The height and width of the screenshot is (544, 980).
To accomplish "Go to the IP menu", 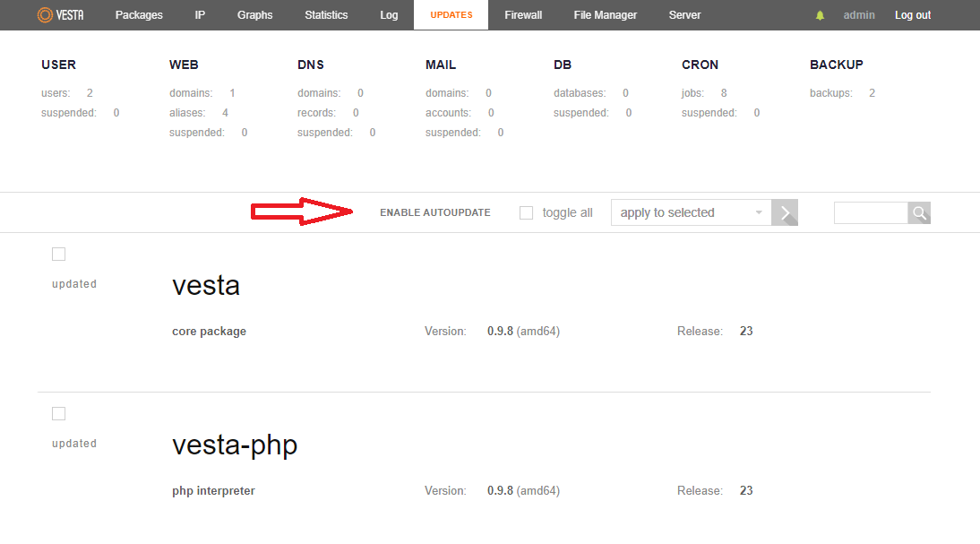I will [200, 15].
